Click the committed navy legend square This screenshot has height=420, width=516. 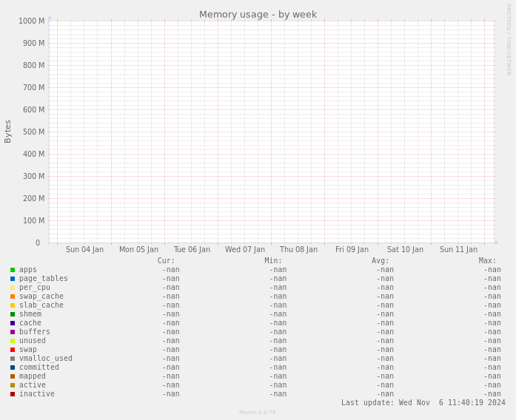[x=13, y=367]
